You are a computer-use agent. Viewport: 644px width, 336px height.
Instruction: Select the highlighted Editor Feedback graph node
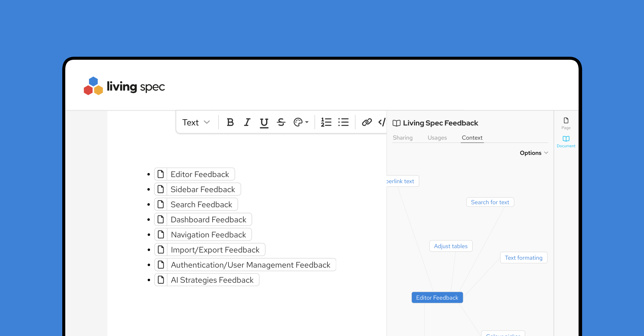(x=437, y=298)
